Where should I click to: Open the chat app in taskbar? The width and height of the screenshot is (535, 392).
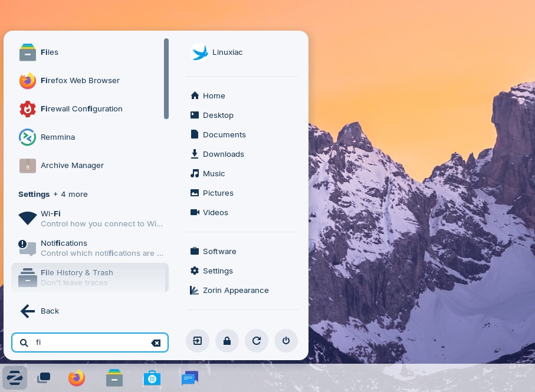pos(190,378)
